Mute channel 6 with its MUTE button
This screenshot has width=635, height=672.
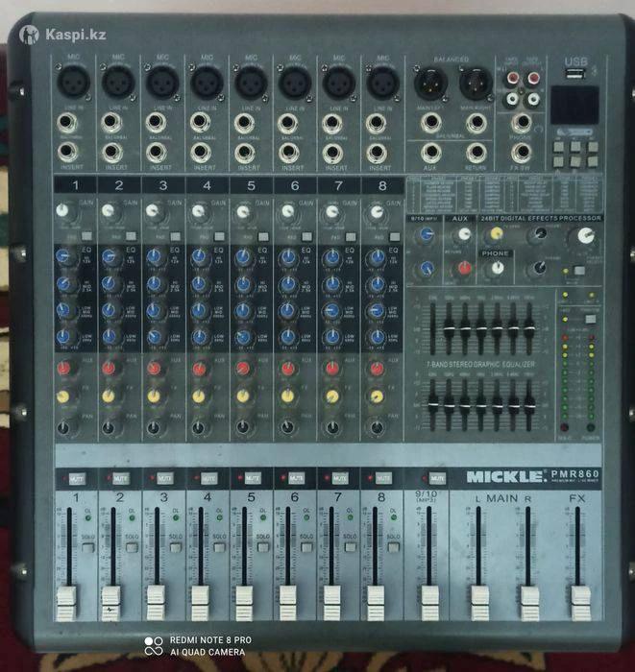point(296,478)
